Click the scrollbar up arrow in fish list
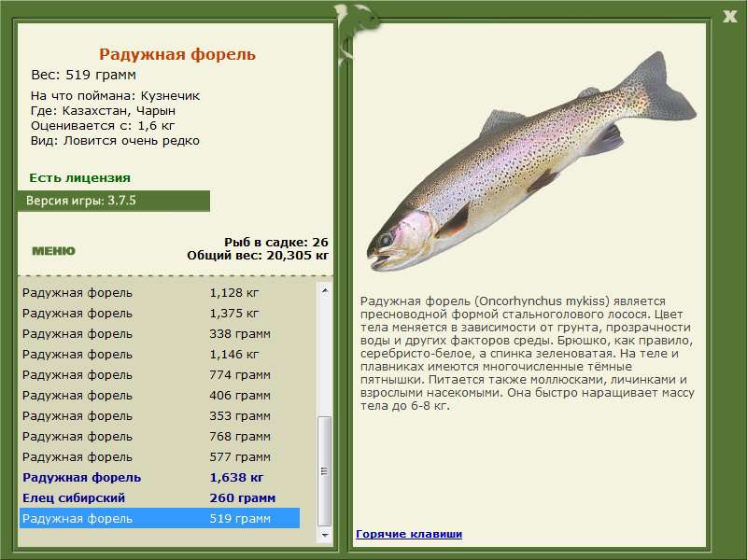Viewport: 747px width, 560px height. (x=324, y=290)
